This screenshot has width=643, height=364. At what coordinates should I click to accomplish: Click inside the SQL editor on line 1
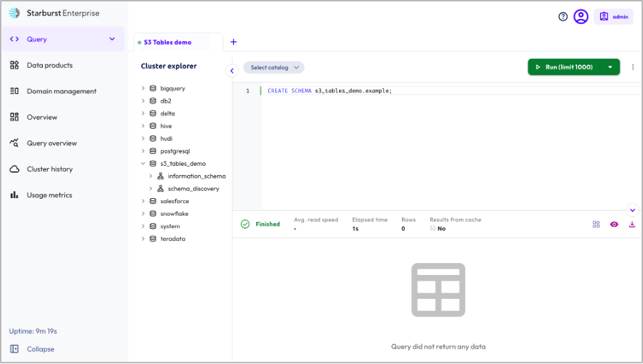(451, 91)
